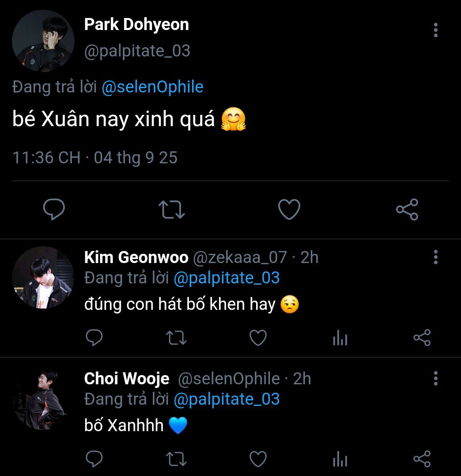The height and width of the screenshot is (476, 461).
Task: View analytics for Choi Wooje's reply
Action: [x=340, y=459]
